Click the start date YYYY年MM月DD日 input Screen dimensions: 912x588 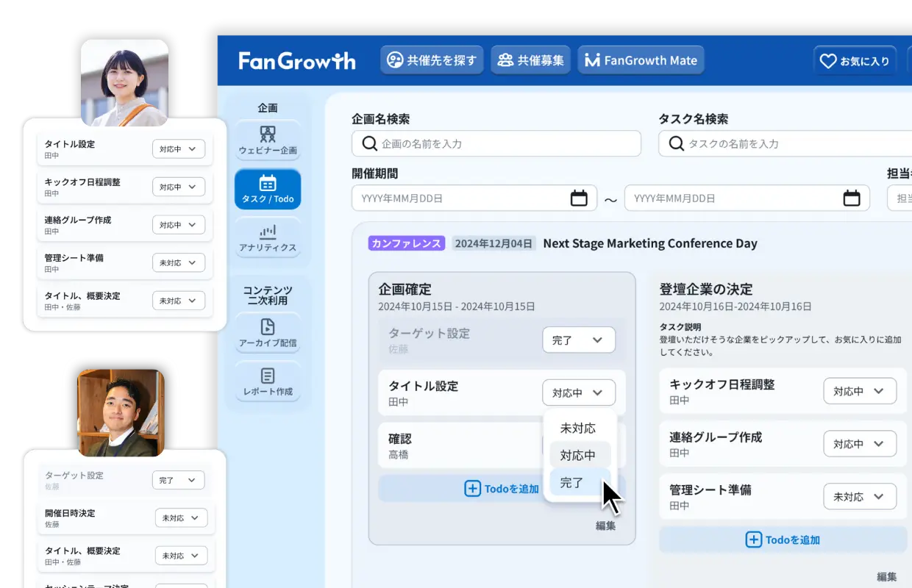point(474,198)
